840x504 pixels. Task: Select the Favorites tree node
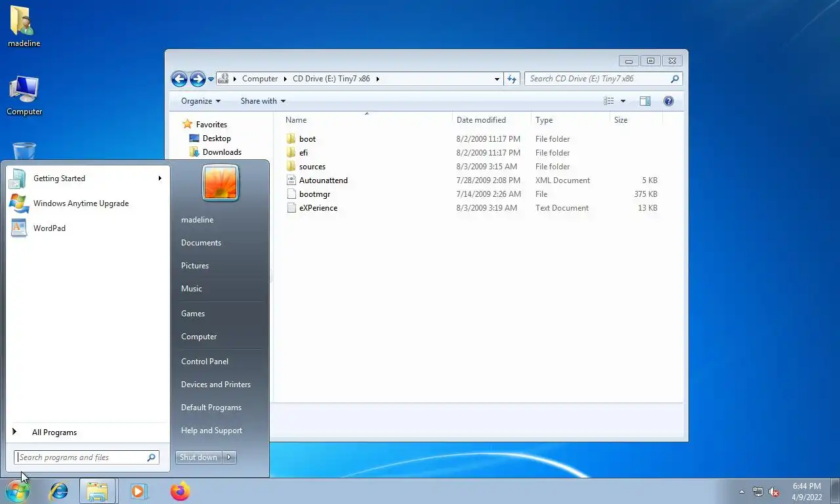coord(211,125)
